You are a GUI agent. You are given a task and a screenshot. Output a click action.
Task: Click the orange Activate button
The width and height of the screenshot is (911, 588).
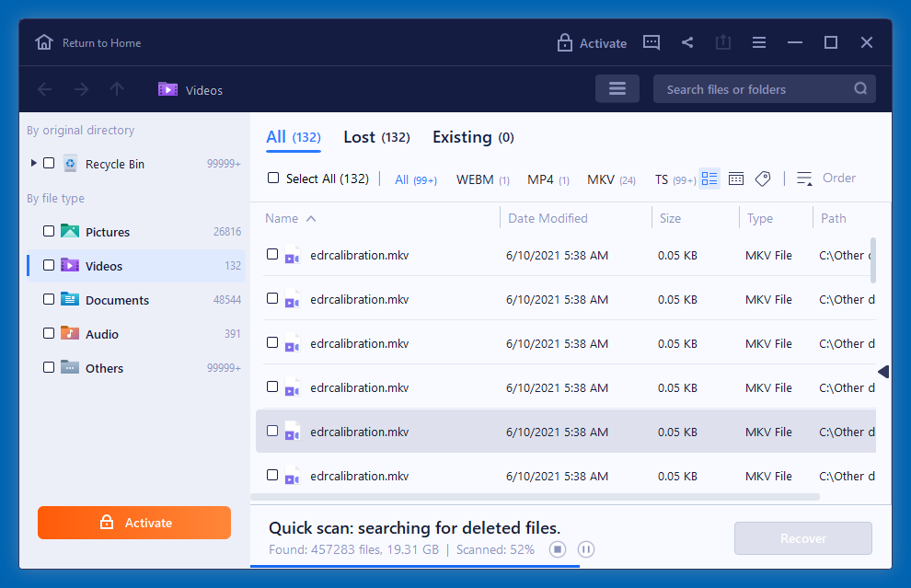pos(134,522)
